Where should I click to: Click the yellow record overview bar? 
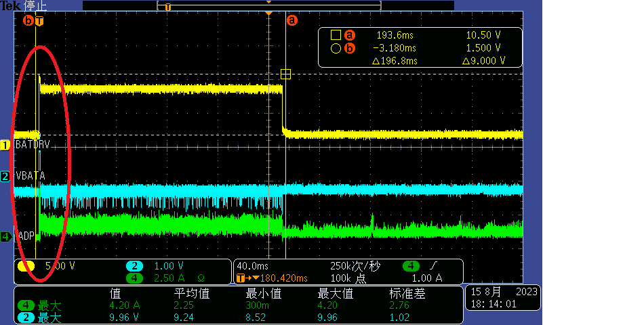tap(269, 5)
